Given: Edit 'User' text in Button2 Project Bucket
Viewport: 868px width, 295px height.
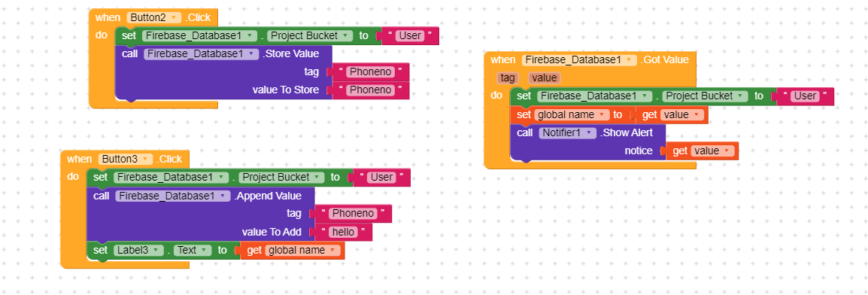Looking at the screenshot, I should click(410, 36).
